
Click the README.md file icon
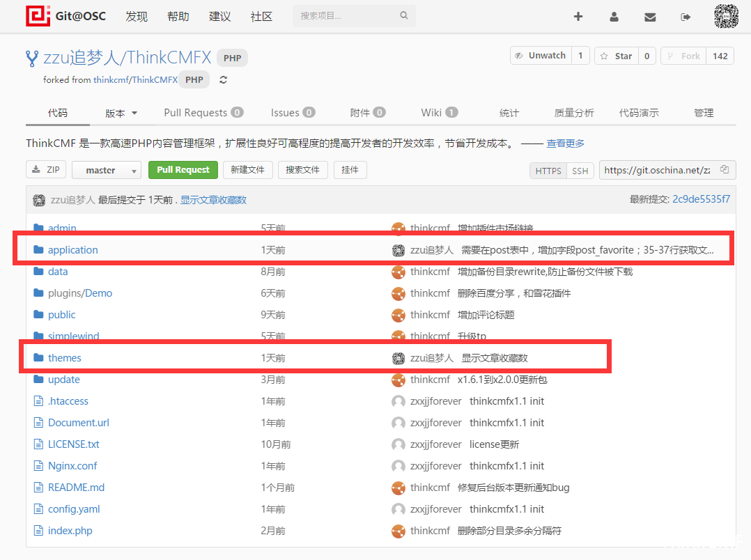click(38, 487)
